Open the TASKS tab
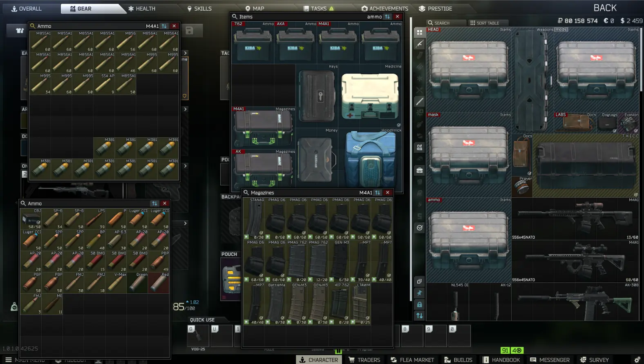The width and height of the screenshot is (644, 364). (319, 9)
